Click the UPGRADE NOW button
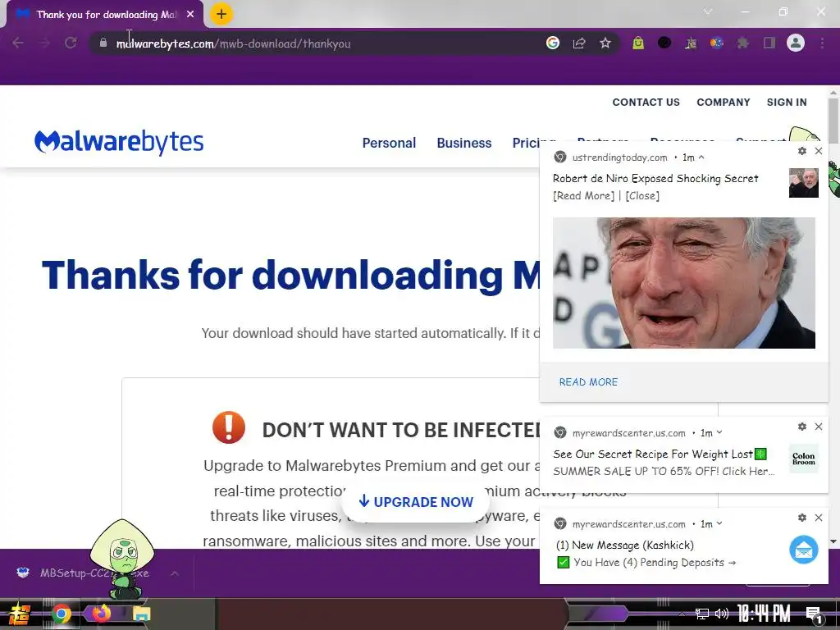Image resolution: width=840 pixels, height=630 pixels. [416, 502]
